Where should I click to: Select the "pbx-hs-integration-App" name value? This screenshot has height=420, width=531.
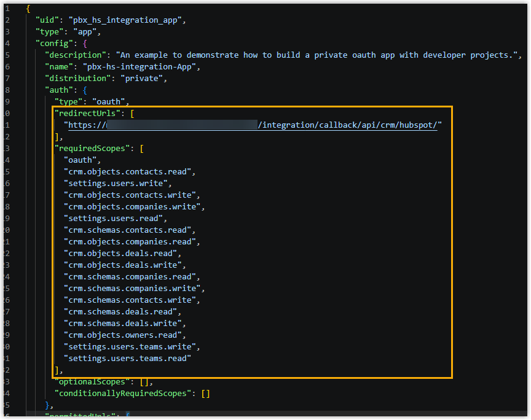pyautogui.click(x=140, y=67)
